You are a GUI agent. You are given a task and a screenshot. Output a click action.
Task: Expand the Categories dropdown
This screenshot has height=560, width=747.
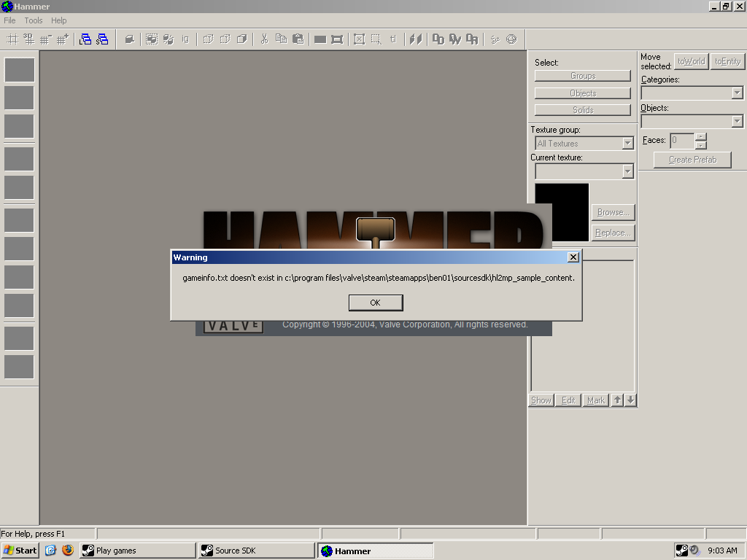point(737,93)
